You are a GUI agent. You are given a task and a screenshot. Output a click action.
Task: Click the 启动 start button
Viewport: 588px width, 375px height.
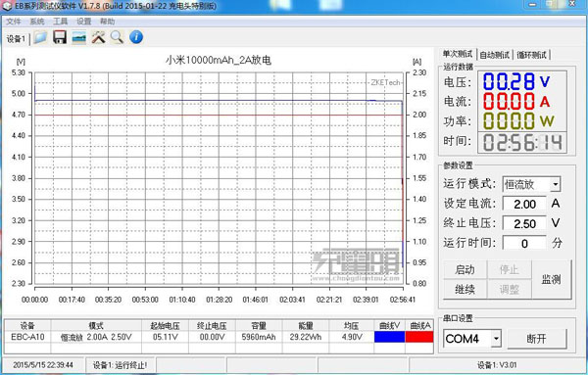(x=465, y=269)
